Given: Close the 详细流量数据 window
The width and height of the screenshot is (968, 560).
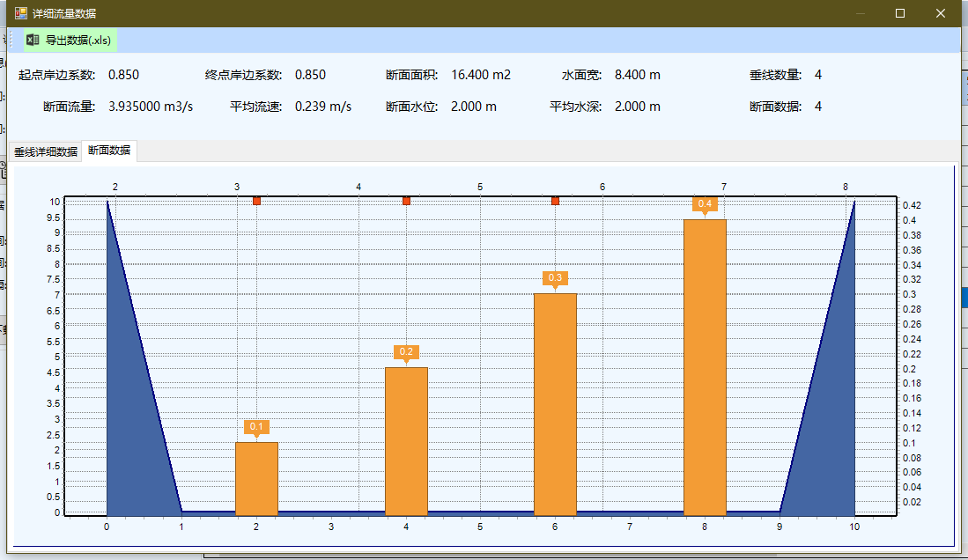Looking at the screenshot, I should click(940, 13).
